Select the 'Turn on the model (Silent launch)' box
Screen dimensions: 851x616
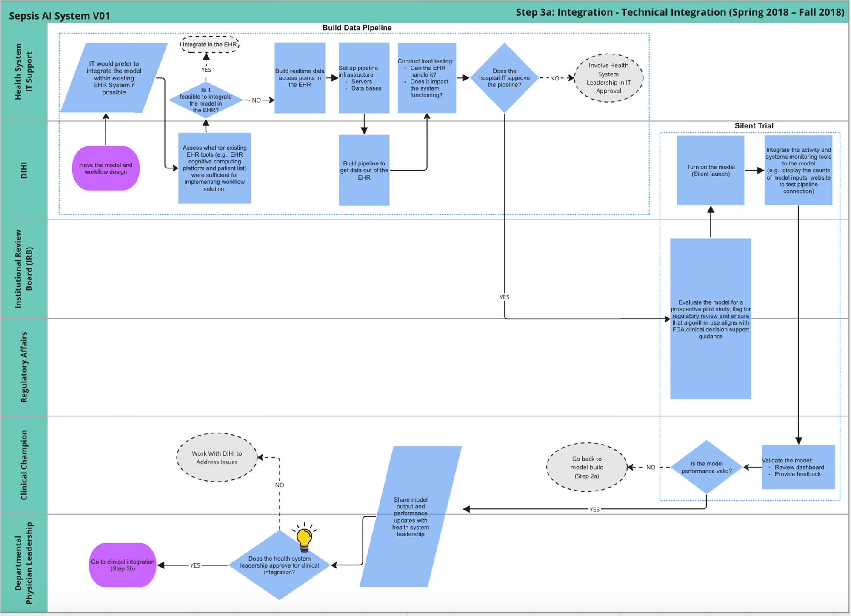(x=710, y=171)
